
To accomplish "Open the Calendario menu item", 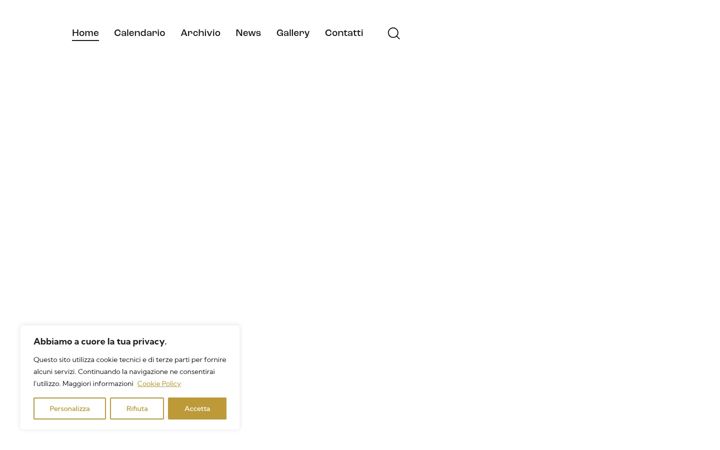I will tap(140, 33).
